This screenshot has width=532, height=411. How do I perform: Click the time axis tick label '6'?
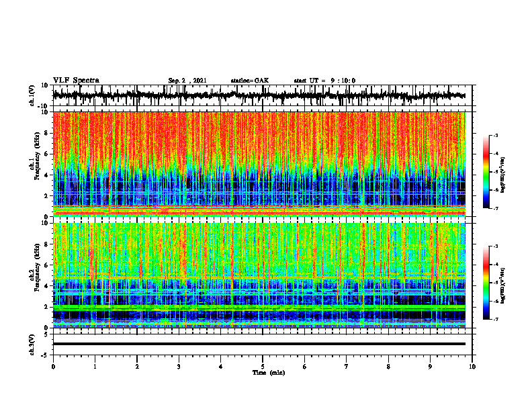click(305, 367)
